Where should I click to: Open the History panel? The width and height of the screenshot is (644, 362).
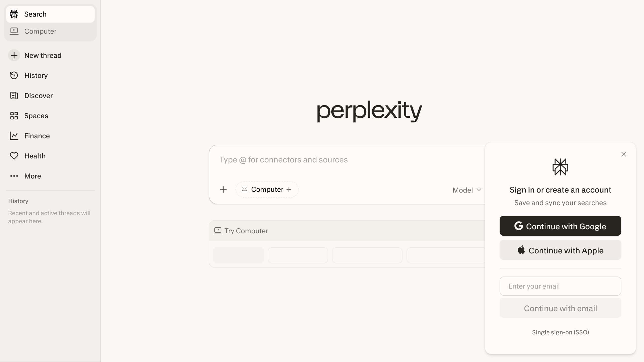[x=36, y=75]
